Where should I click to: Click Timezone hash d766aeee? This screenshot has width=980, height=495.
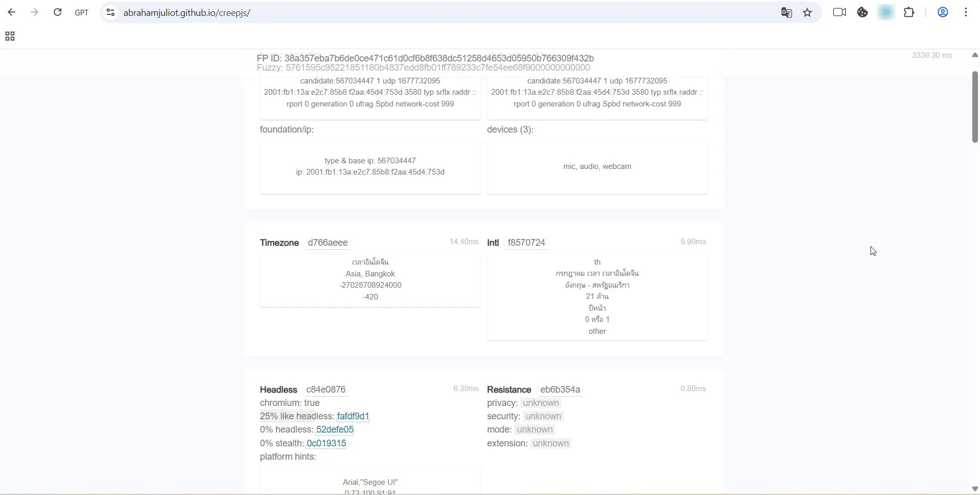pos(328,243)
